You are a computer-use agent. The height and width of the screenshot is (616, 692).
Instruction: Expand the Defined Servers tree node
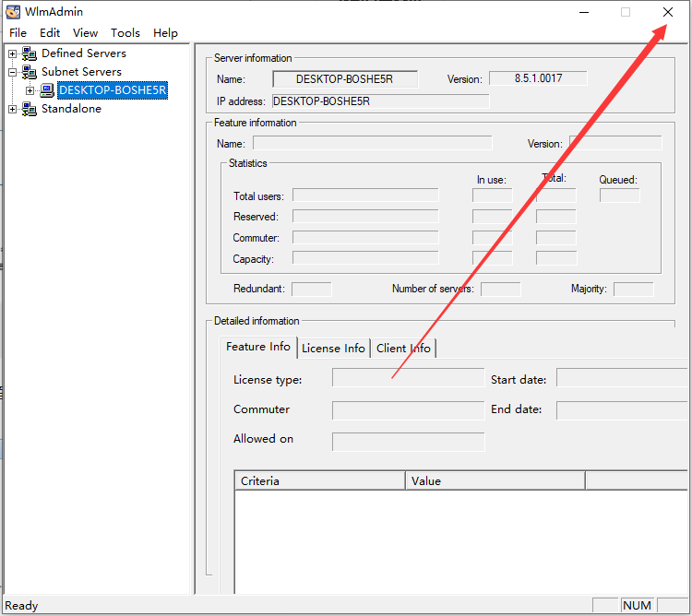pos(12,53)
